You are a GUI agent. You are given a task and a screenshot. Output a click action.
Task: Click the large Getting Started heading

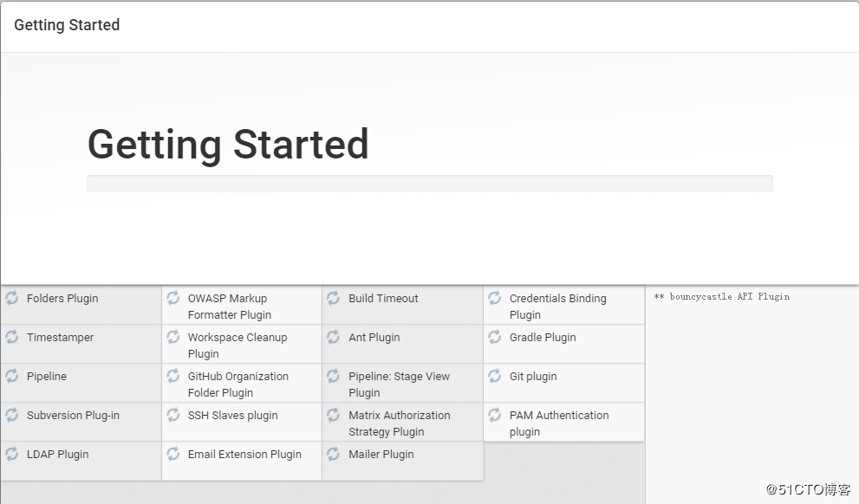[228, 145]
